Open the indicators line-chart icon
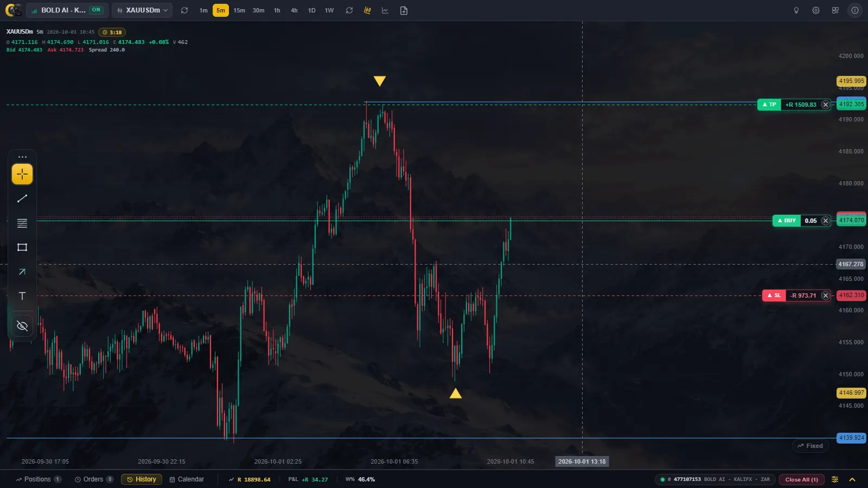Viewport: 868px width, 488px height. [x=385, y=10]
